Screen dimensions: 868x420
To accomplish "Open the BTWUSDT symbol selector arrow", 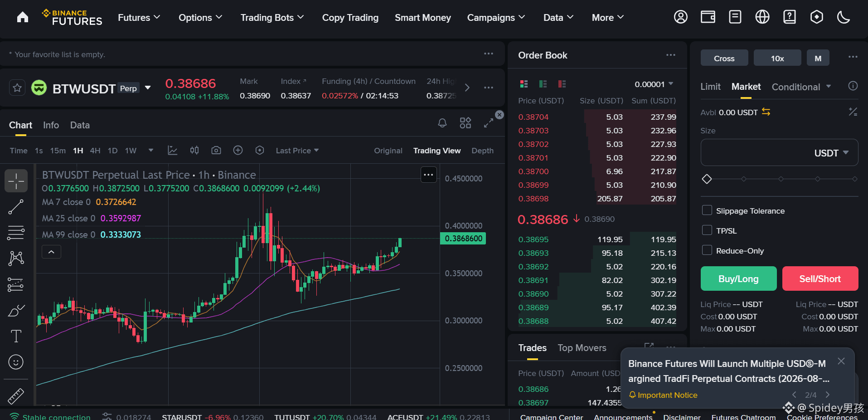I will click(x=148, y=88).
